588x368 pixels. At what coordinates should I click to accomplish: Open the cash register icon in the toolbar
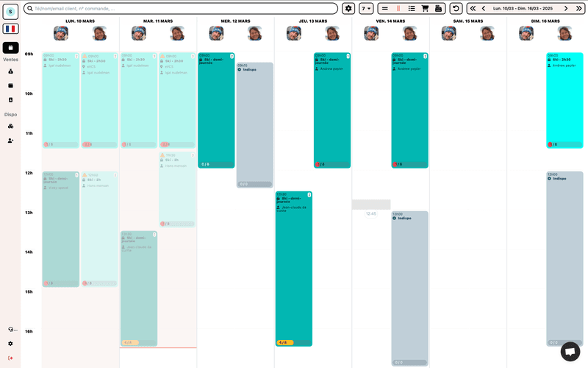pos(438,8)
